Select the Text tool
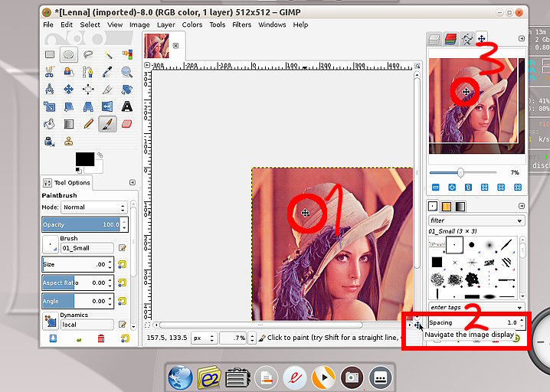 coord(127,106)
